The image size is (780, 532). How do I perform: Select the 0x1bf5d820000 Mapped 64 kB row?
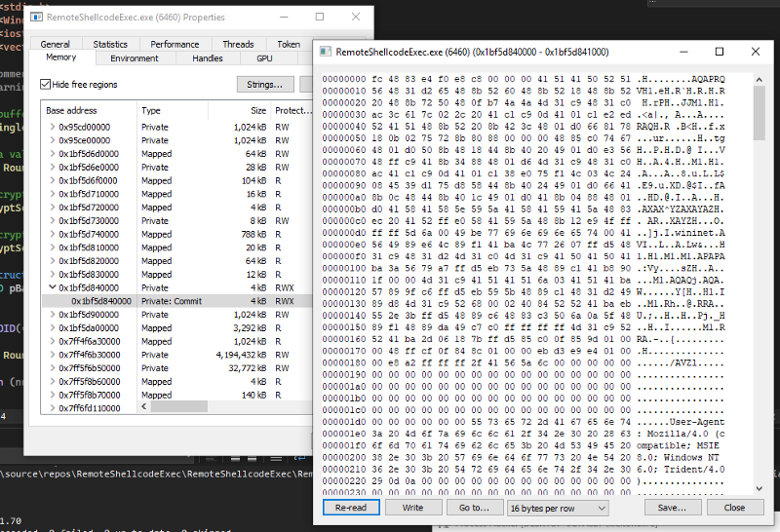177,261
